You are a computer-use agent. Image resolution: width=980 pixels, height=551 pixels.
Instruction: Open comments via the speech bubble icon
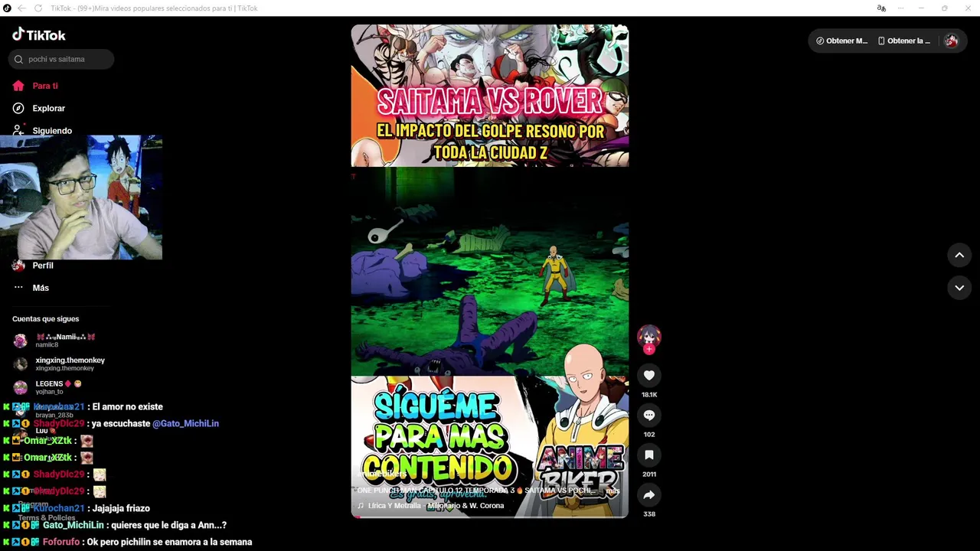(x=649, y=415)
